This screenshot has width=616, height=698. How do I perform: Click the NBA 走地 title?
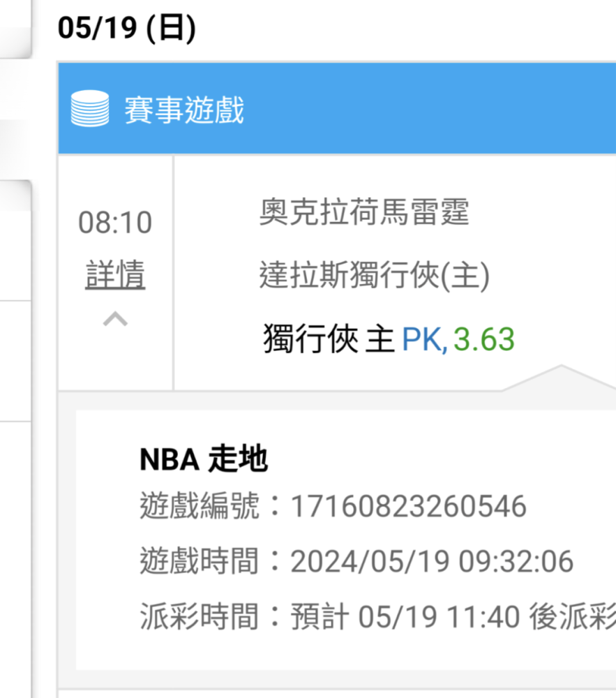pos(204,459)
